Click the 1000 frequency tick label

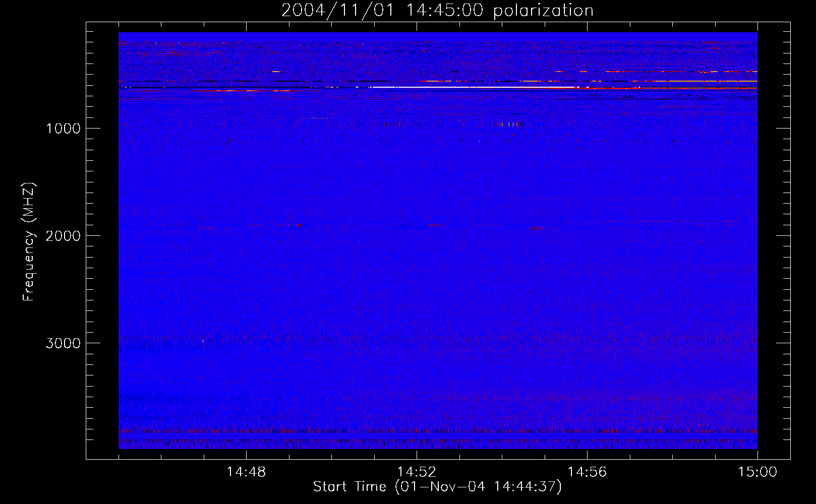[x=63, y=129]
